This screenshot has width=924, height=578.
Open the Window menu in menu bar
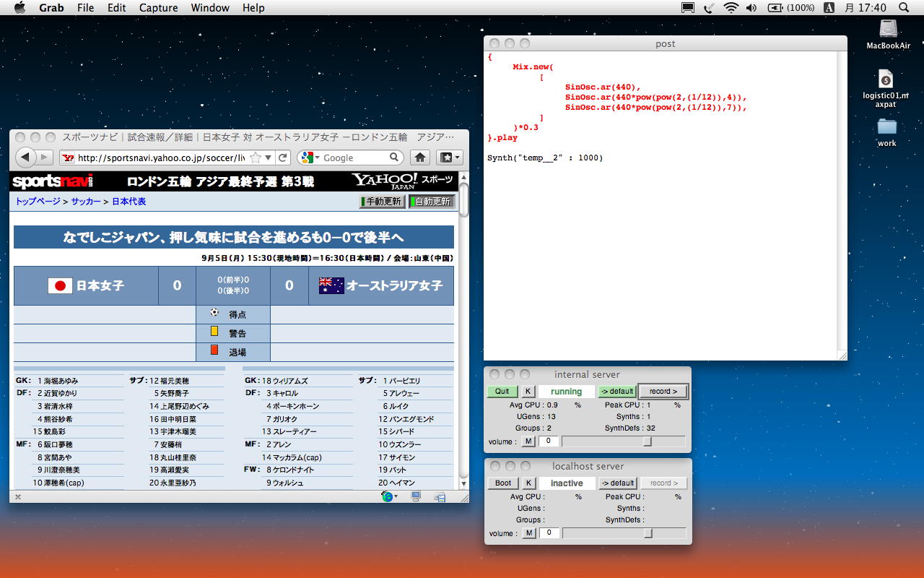pyautogui.click(x=210, y=8)
